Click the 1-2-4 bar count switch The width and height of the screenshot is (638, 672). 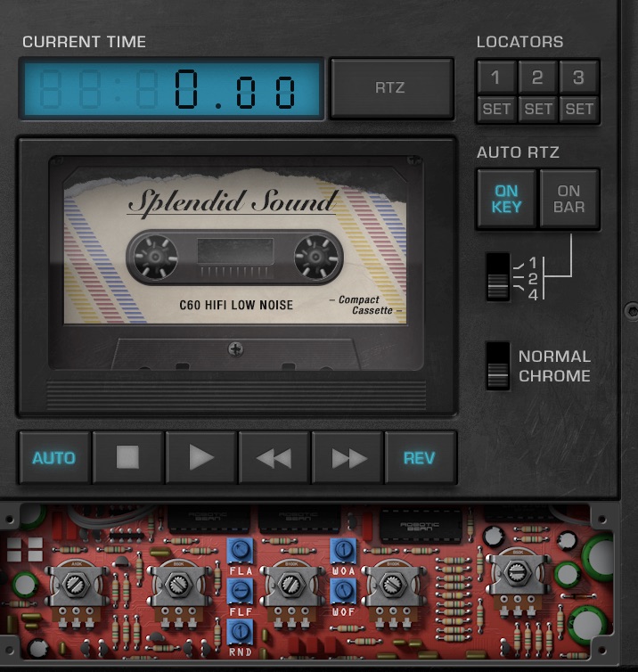click(498, 277)
